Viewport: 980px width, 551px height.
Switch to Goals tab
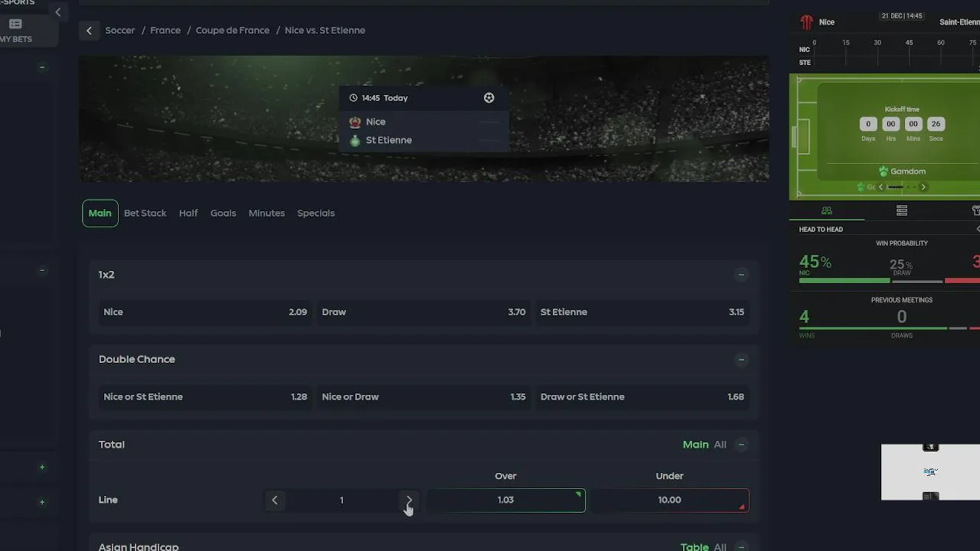click(223, 214)
